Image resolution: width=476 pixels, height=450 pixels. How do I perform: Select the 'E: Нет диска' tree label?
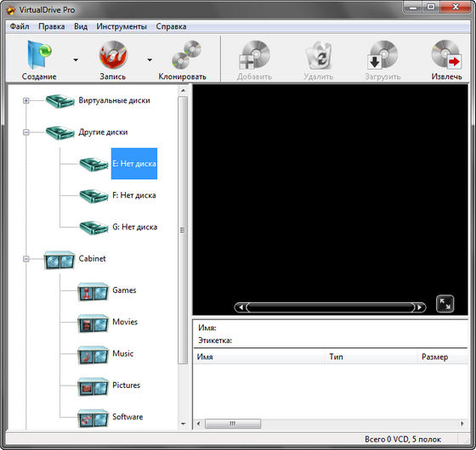[134, 163]
